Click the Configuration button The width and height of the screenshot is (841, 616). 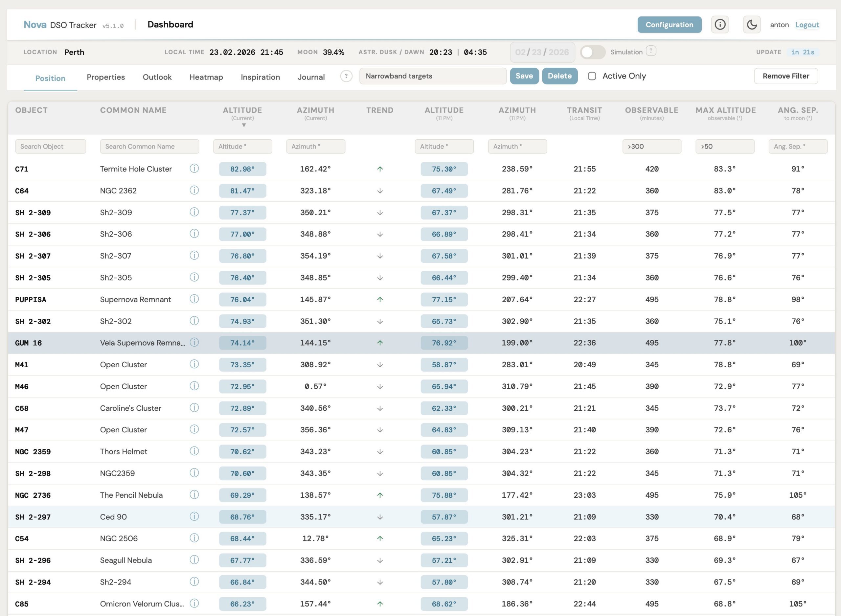click(x=669, y=25)
